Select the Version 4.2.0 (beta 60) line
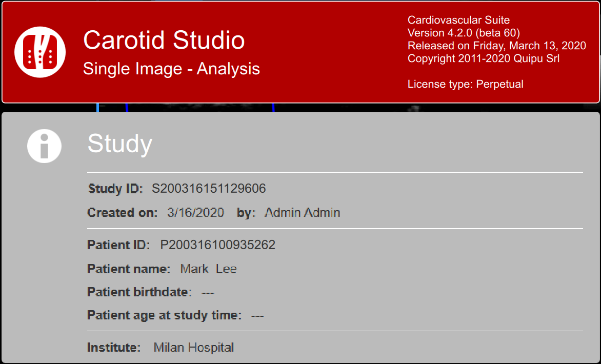 click(x=464, y=33)
